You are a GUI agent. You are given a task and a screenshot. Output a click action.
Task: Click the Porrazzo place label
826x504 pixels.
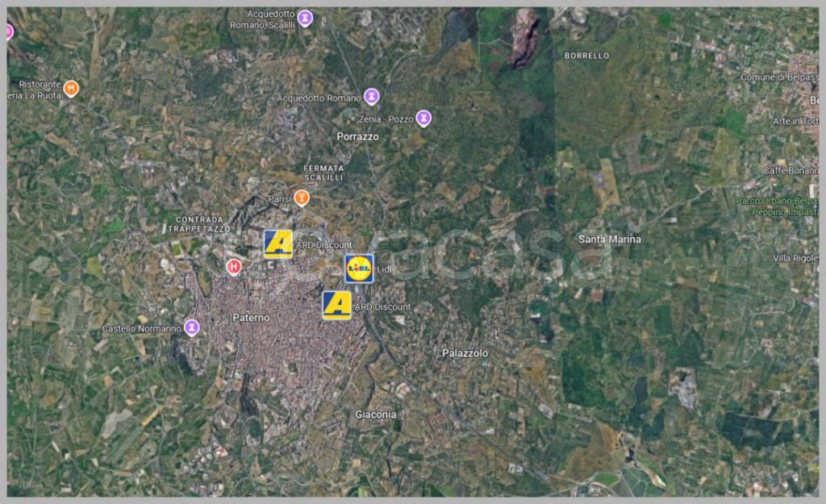coord(357,137)
